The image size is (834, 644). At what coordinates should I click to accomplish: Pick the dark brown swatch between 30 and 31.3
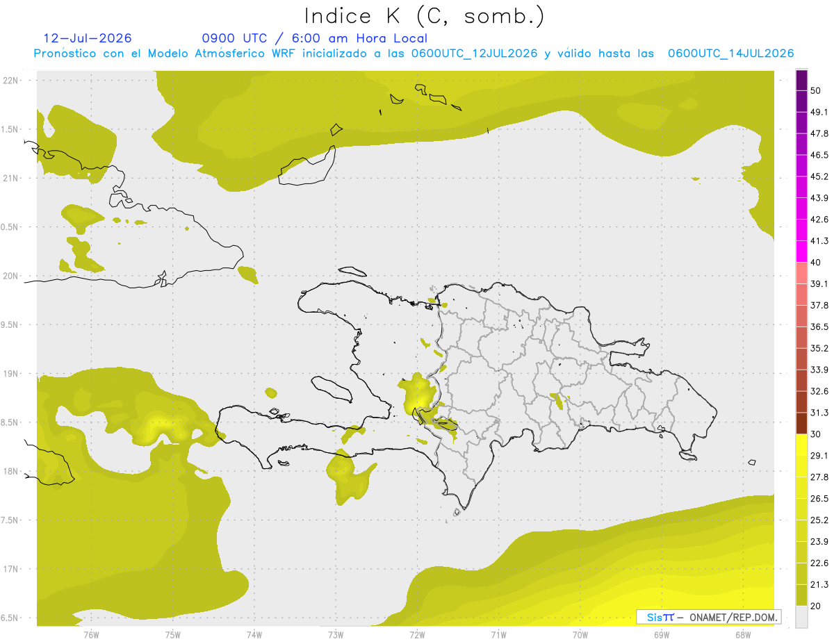801,423
